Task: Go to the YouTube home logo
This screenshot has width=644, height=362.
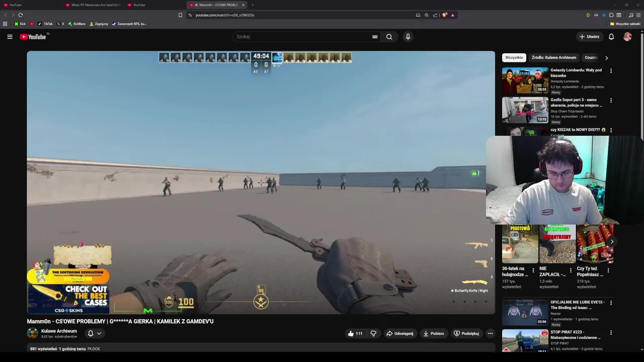Action: pos(33,37)
